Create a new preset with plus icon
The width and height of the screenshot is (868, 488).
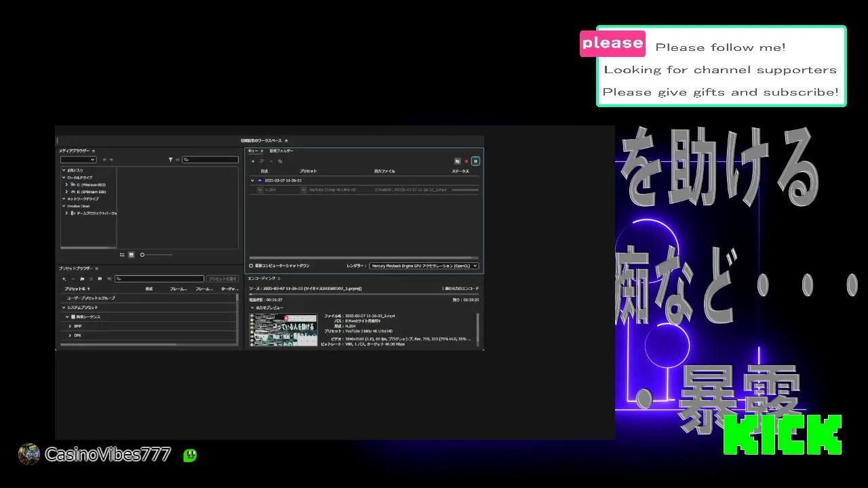click(64, 279)
